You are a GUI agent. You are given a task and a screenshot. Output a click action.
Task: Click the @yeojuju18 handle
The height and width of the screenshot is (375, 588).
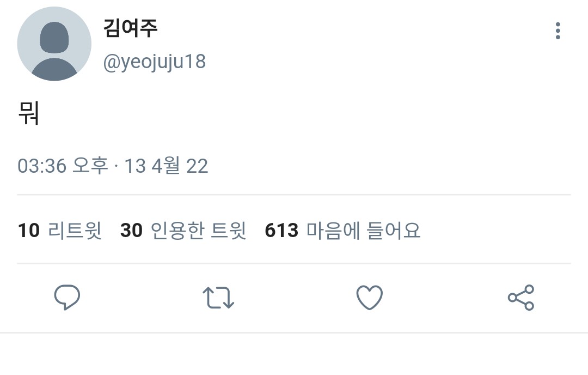point(155,62)
